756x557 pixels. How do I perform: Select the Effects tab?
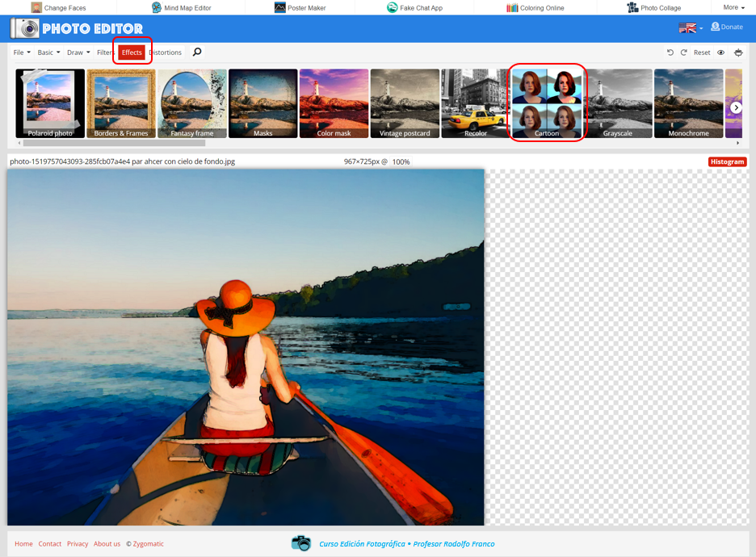132,52
